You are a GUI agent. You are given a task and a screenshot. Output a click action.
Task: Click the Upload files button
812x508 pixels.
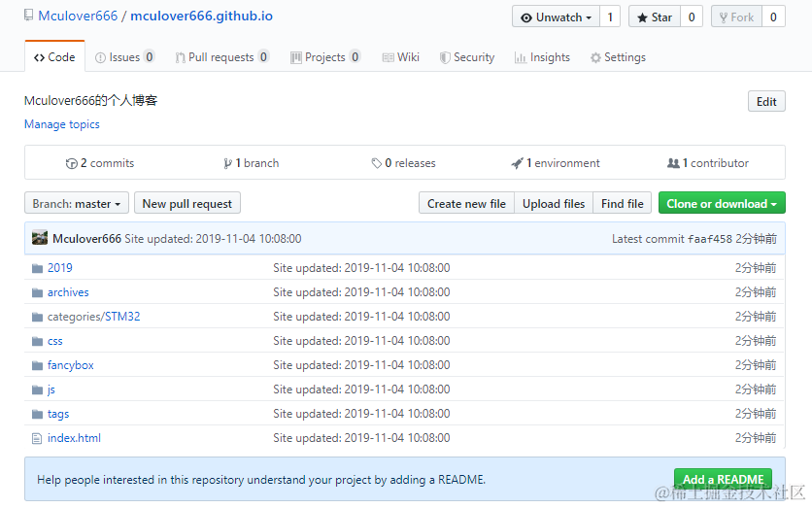[x=554, y=203]
